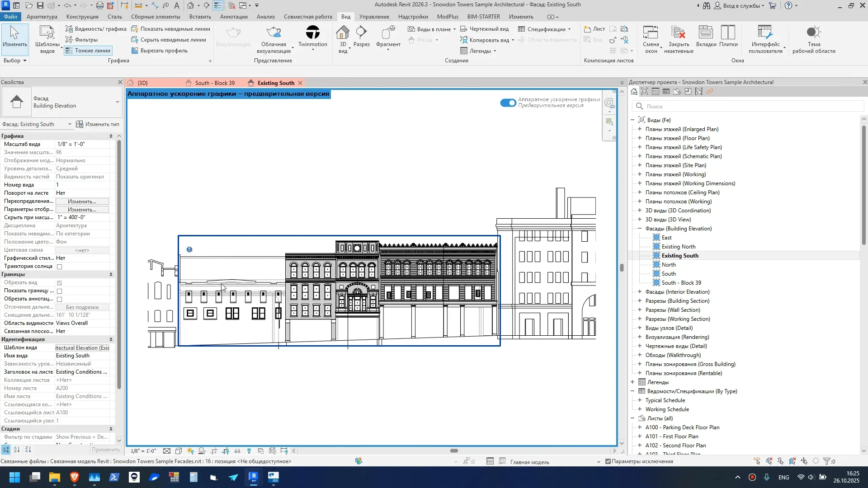Click the Чертежный вид button

click(484, 29)
